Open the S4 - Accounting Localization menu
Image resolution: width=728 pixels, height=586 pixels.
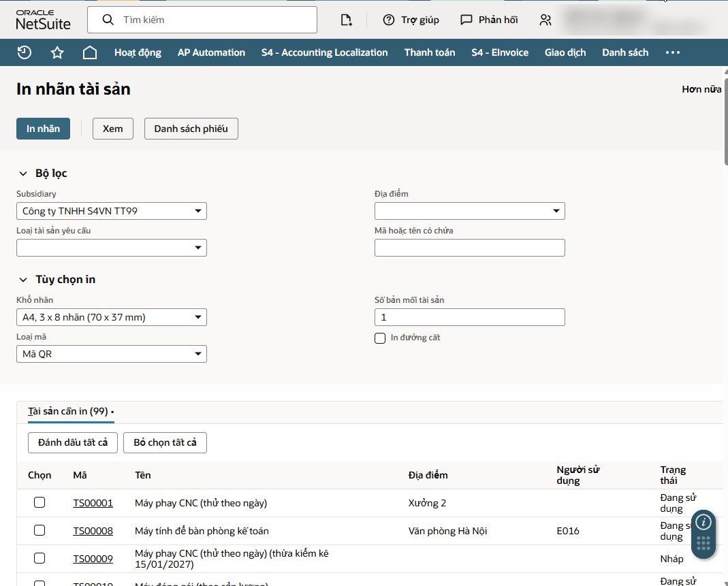click(325, 52)
